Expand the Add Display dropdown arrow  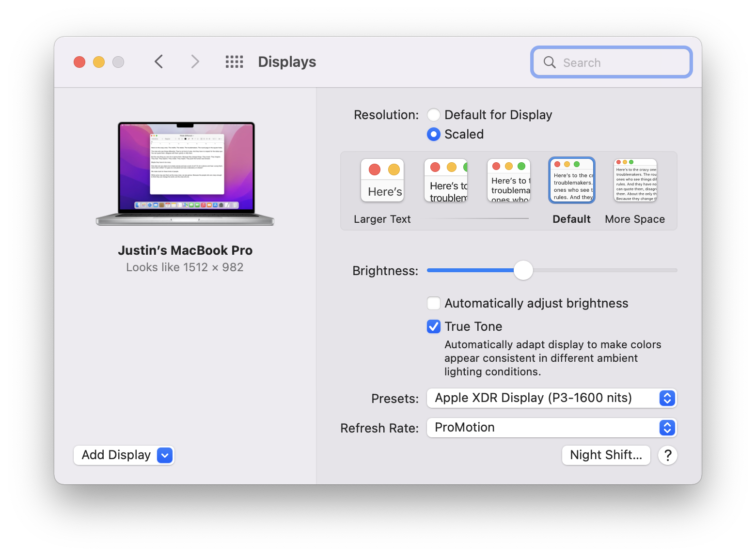coord(165,455)
